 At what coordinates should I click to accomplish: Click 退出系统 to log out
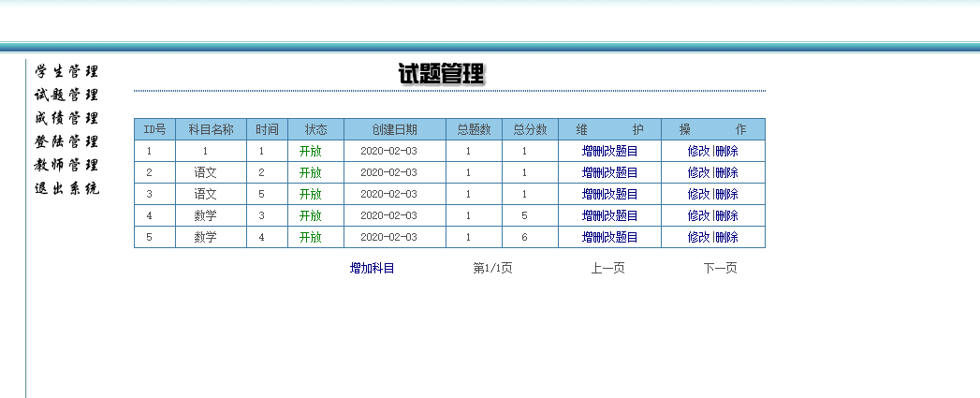point(66,189)
